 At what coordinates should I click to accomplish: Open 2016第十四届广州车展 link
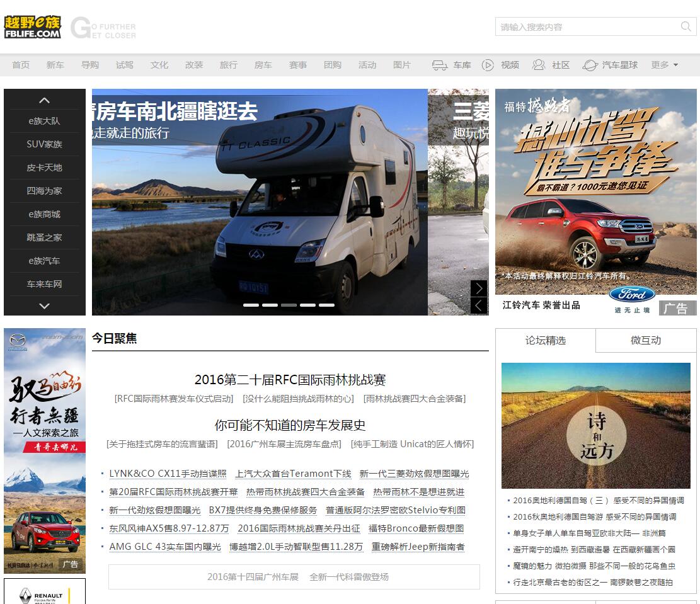253,577
